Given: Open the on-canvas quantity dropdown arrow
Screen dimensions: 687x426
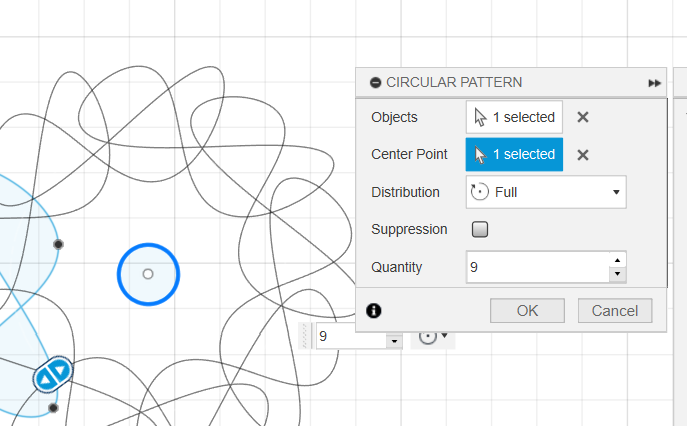Looking at the screenshot, I should tap(394, 341).
